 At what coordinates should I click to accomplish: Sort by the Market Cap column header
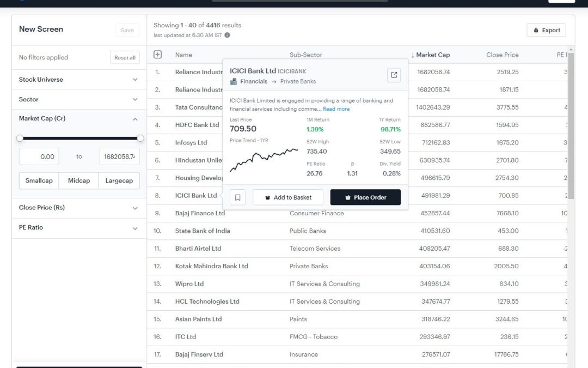pos(431,55)
